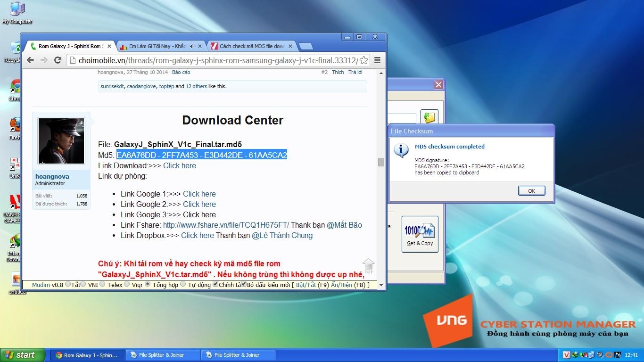644x362 pixels.
Task: Click the Get & Copy checksum icon button
Action: point(420,234)
